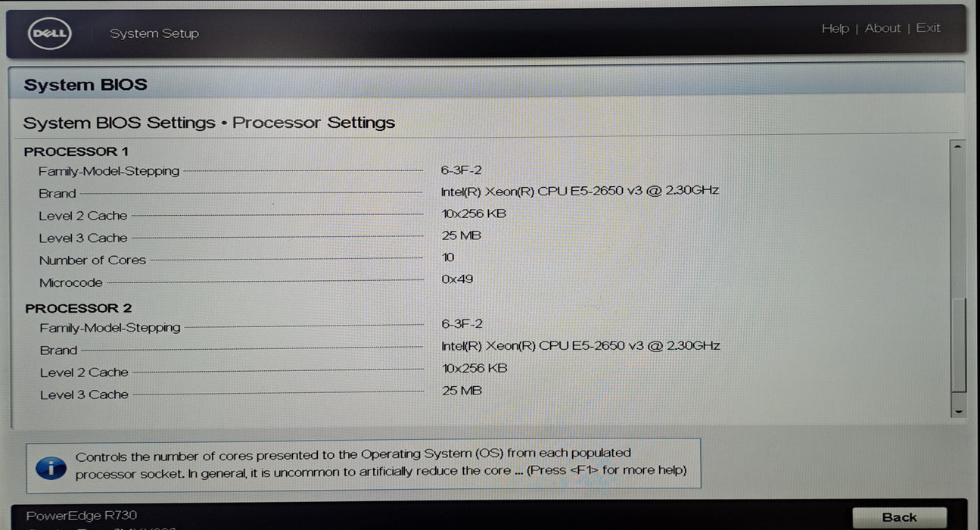Screen dimensions: 980x530
Task: Click the vertical scrollbar thumb
Action: tap(958, 344)
